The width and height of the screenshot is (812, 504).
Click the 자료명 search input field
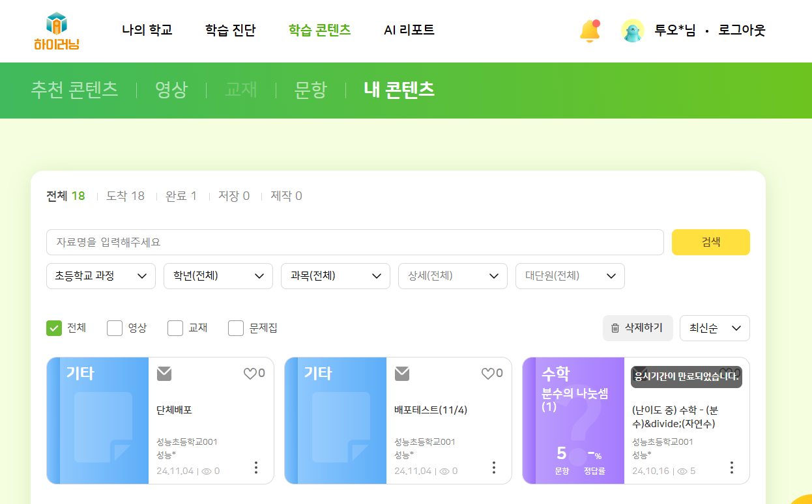coord(355,242)
